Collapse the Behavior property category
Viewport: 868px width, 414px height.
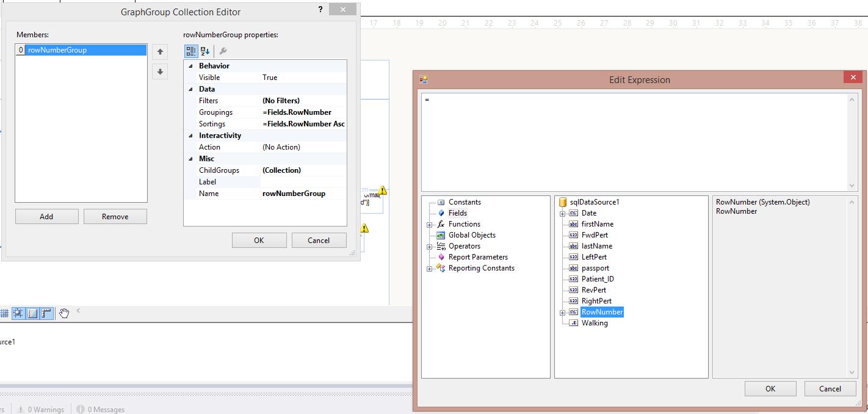190,66
